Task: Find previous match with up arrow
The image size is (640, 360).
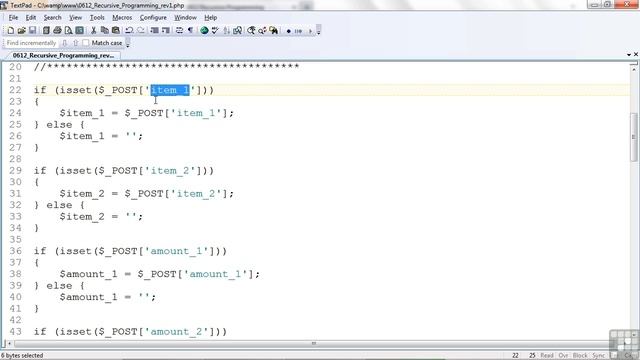Action: pyautogui.click(x=76, y=43)
